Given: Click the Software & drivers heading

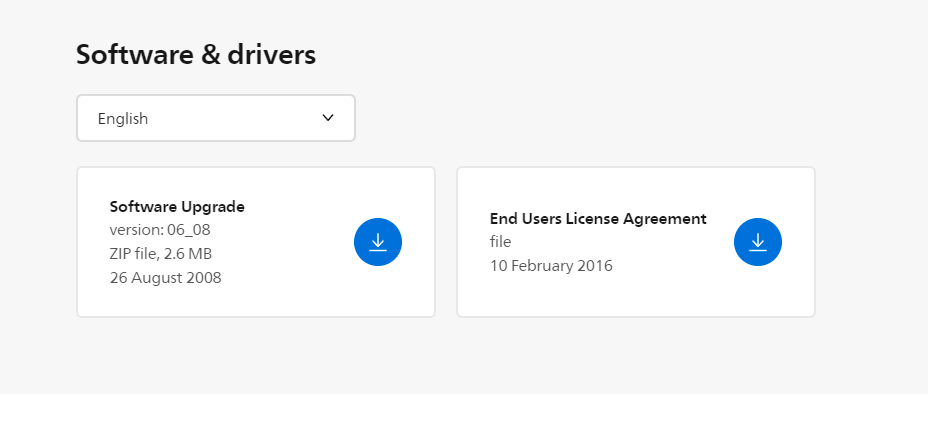Looking at the screenshot, I should point(196,54).
